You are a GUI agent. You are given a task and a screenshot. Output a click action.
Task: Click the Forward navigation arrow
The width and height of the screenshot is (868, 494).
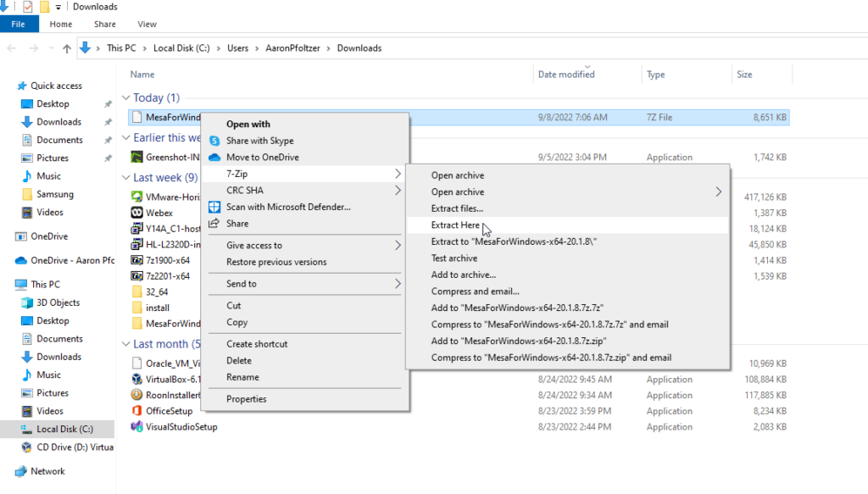pyautogui.click(x=33, y=48)
